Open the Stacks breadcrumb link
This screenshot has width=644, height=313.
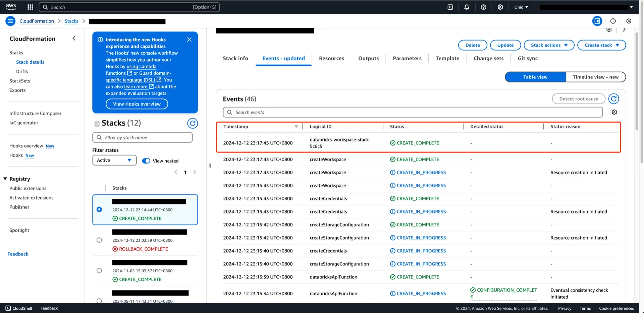coord(71,21)
